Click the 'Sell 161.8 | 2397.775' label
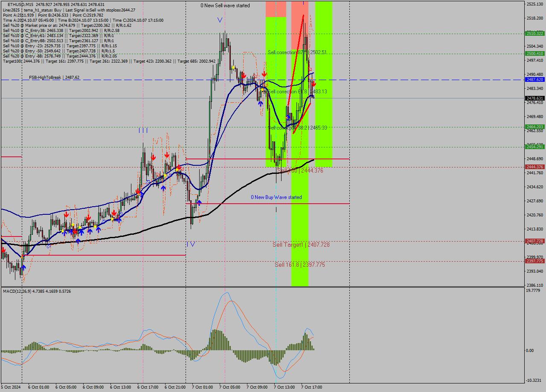 point(300,265)
